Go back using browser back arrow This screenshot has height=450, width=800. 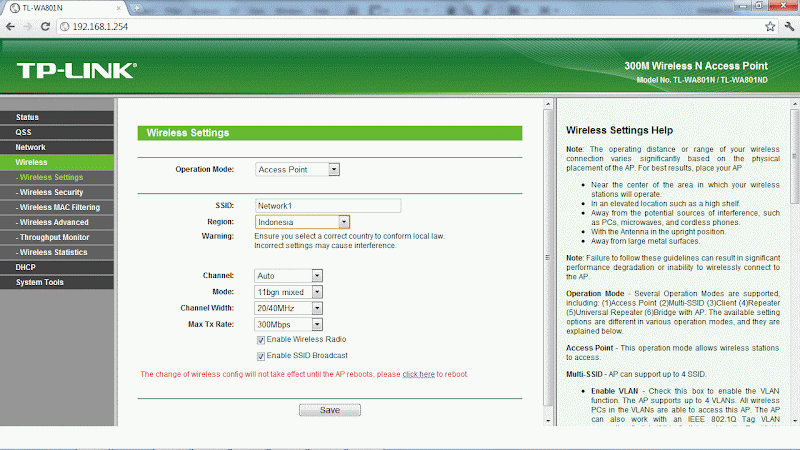[10, 27]
